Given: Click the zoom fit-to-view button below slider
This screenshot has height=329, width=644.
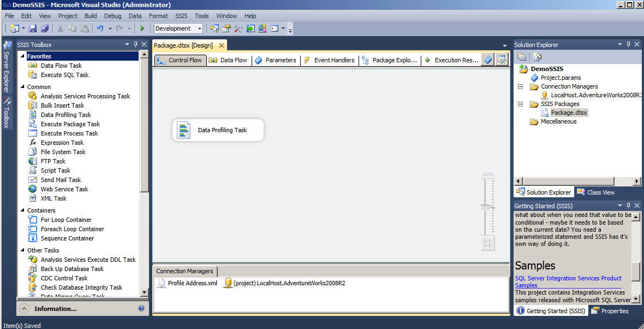Looking at the screenshot, I should click(487, 243).
